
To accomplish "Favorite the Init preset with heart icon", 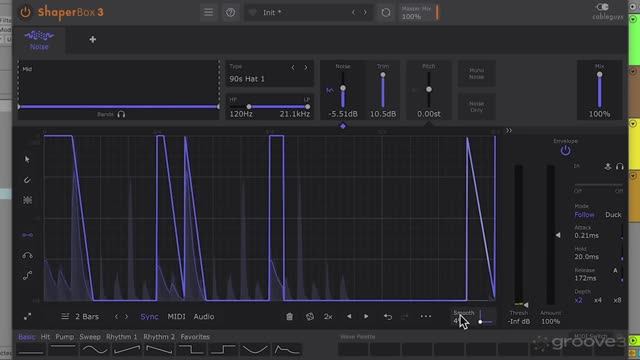I will (253, 13).
